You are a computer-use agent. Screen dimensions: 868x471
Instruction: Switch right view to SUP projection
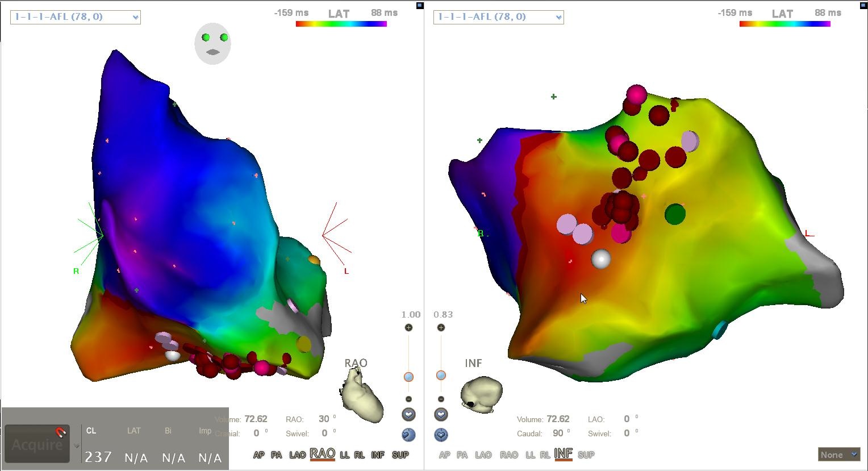pyautogui.click(x=586, y=455)
